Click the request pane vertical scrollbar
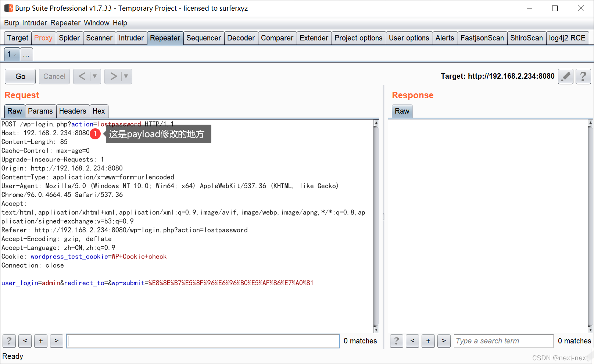The height and width of the screenshot is (364, 594). (376, 226)
